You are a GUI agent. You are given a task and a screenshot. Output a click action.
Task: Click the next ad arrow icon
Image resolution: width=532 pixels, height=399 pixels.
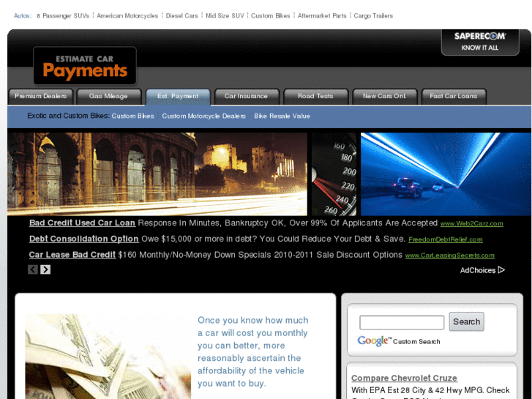(45, 269)
